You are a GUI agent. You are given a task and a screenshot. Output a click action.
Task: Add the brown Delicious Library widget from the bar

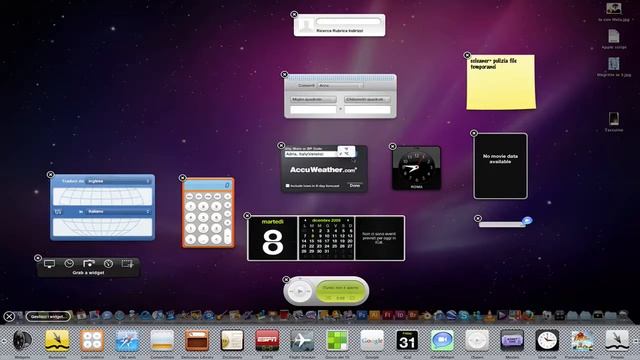[x=197, y=340]
